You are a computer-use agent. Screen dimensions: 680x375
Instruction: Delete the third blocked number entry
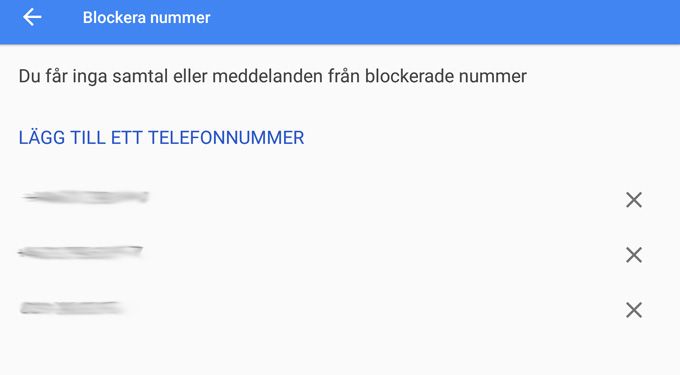point(634,310)
